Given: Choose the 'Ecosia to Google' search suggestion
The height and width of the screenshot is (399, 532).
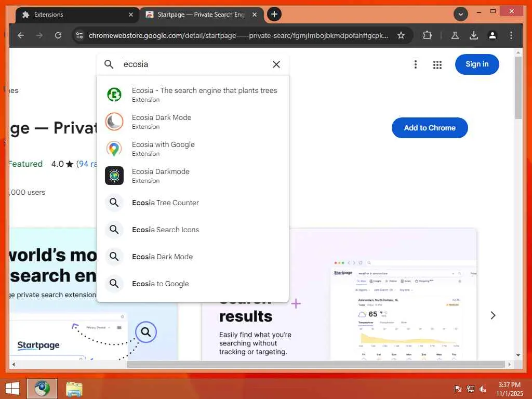Looking at the screenshot, I should [x=193, y=284].
